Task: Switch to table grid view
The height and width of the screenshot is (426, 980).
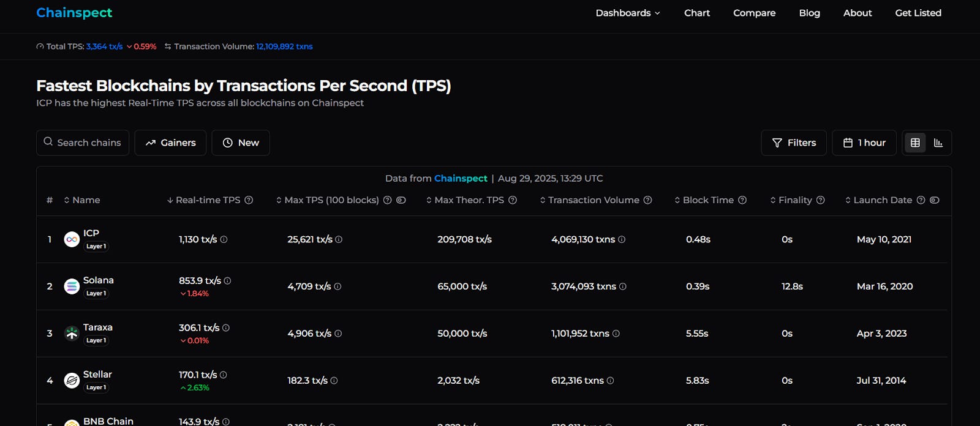Action: 915,143
